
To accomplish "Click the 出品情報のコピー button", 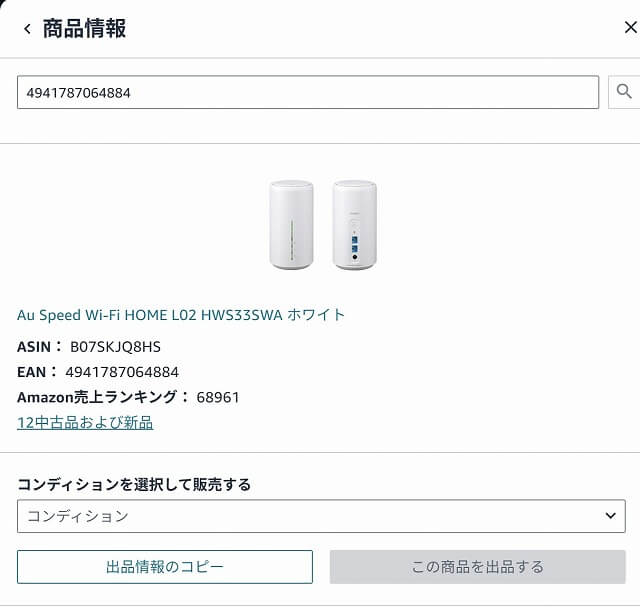I will 165,567.
